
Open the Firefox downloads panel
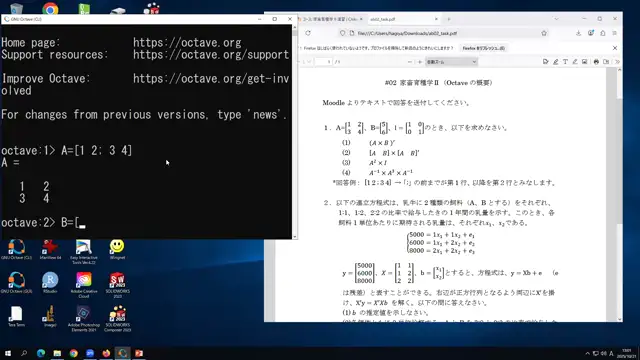(578, 33)
